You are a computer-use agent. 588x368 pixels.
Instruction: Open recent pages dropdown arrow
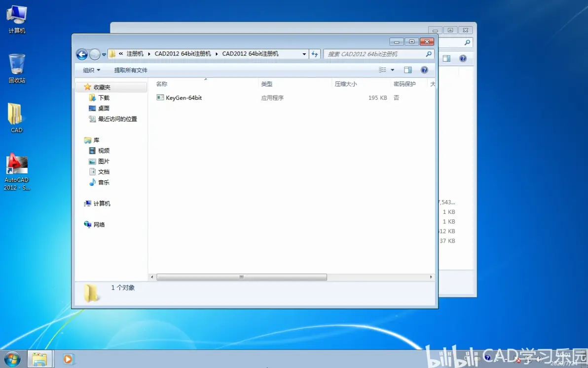click(x=104, y=55)
